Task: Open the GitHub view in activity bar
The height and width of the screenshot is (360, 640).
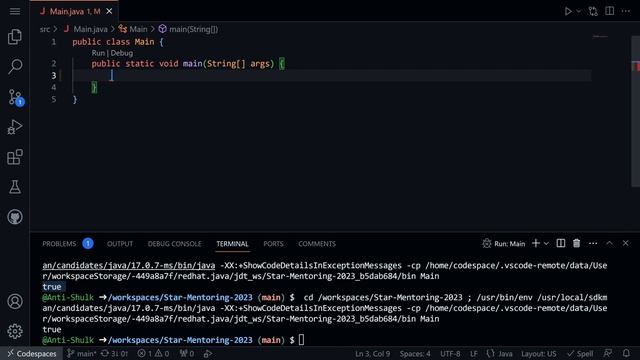Action: [15, 217]
